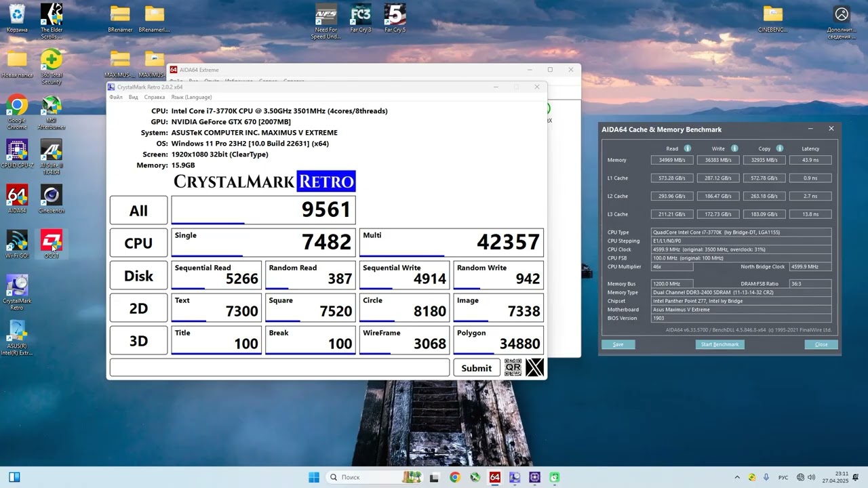Image resolution: width=868 pixels, height=488 pixels.
Task: Share result via X icon in CrystalMark
Action: click(534, 367)
